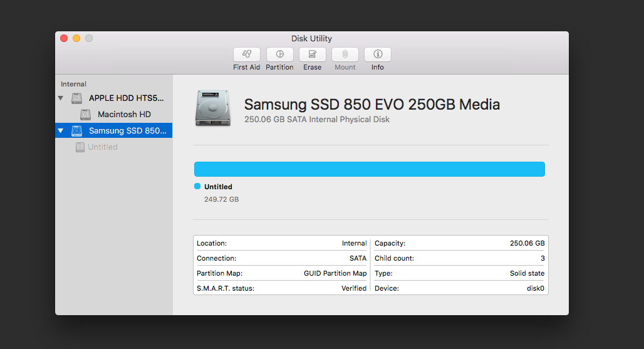Click the Partition Map: label

(x=220, y=273)
